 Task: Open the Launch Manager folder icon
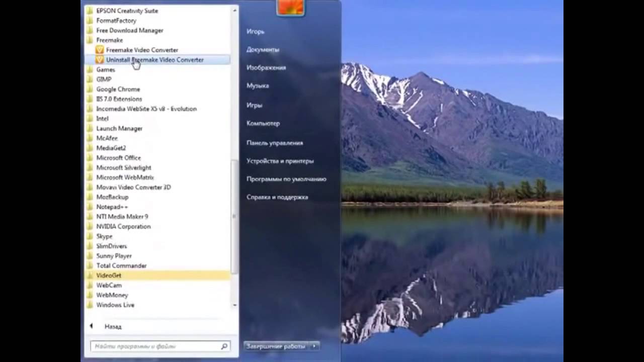(90, 128)
